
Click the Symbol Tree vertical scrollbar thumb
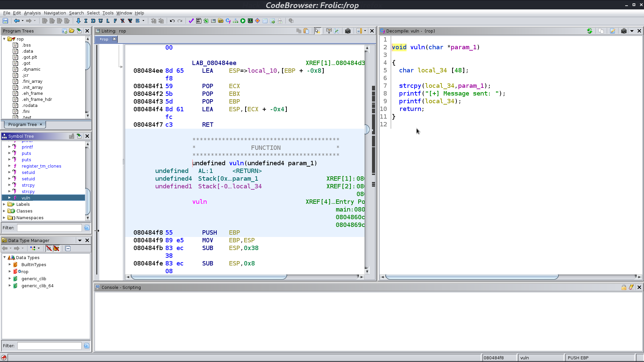pyautogui.click(x=88, y=201)
